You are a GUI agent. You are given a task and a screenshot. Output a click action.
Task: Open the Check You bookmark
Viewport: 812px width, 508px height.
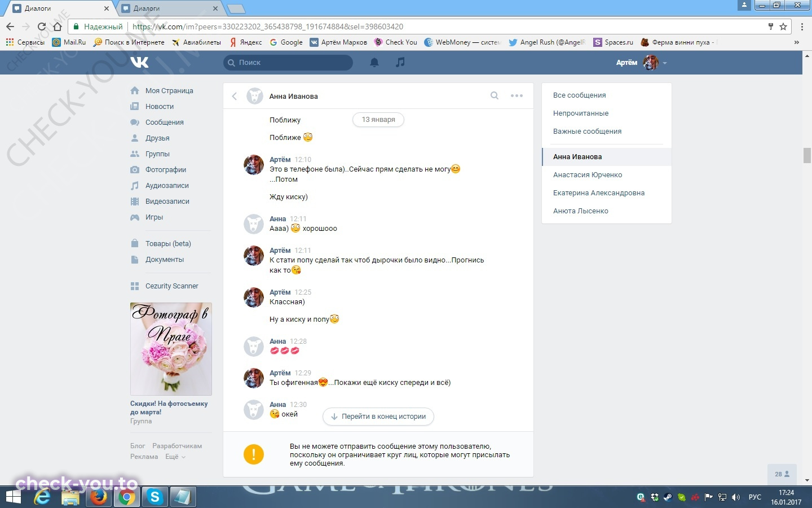click(396, 42)
